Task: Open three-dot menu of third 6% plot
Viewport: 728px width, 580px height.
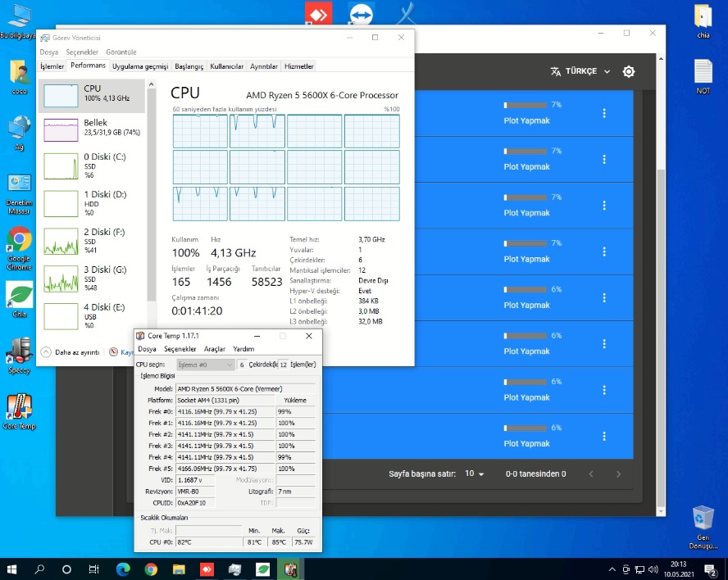Action: [x=604, y=390]
